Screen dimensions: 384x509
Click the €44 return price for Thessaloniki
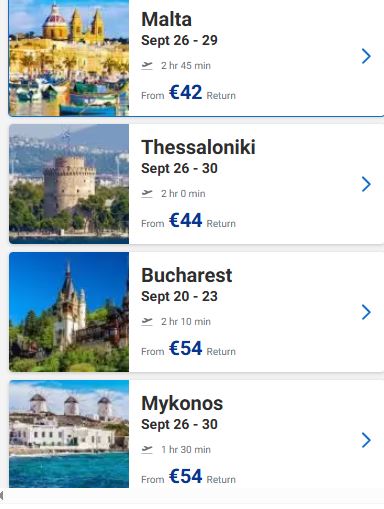(x=188, y=220)
